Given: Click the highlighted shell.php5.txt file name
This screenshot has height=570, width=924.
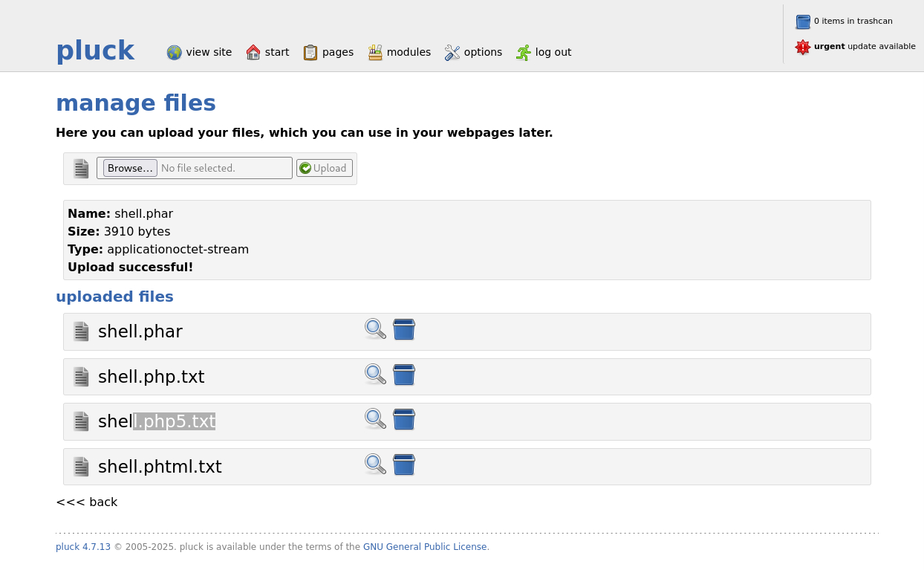Looking at the screenshot, I should click(157, 421).
